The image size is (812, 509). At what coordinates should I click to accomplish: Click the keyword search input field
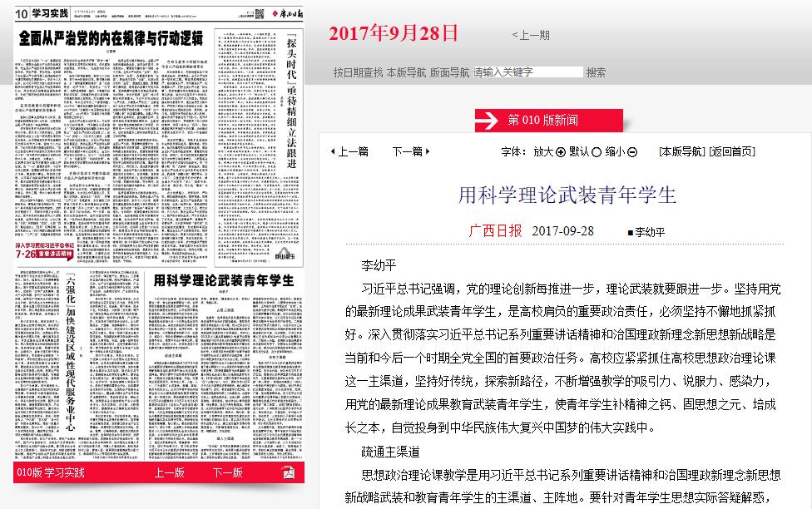point(527,72)
